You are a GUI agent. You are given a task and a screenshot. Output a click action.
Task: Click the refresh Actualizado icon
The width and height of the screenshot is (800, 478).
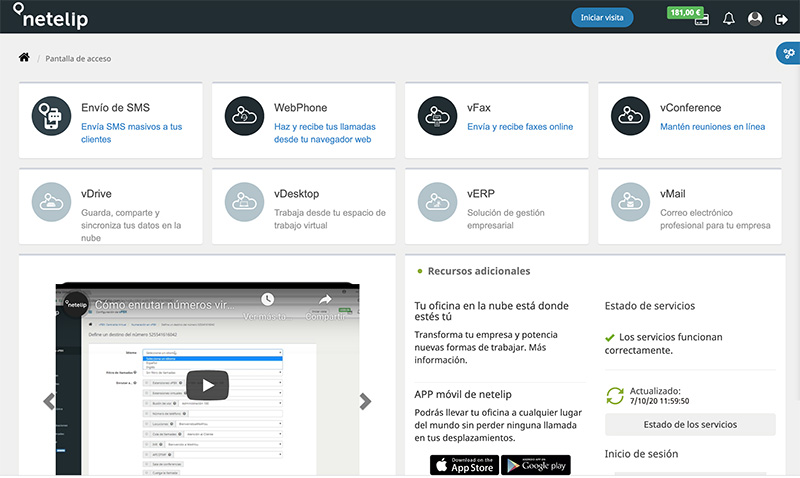(615, 395)
